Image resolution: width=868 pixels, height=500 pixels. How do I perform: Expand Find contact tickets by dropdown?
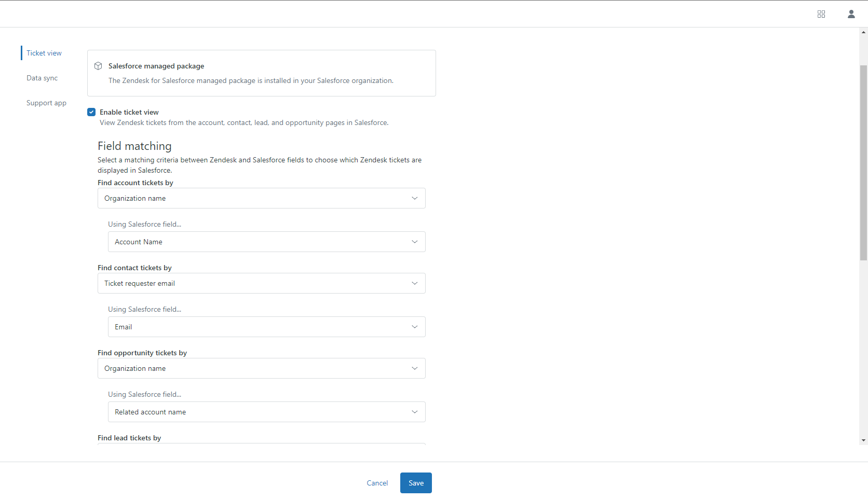click(x=261, y=283)
